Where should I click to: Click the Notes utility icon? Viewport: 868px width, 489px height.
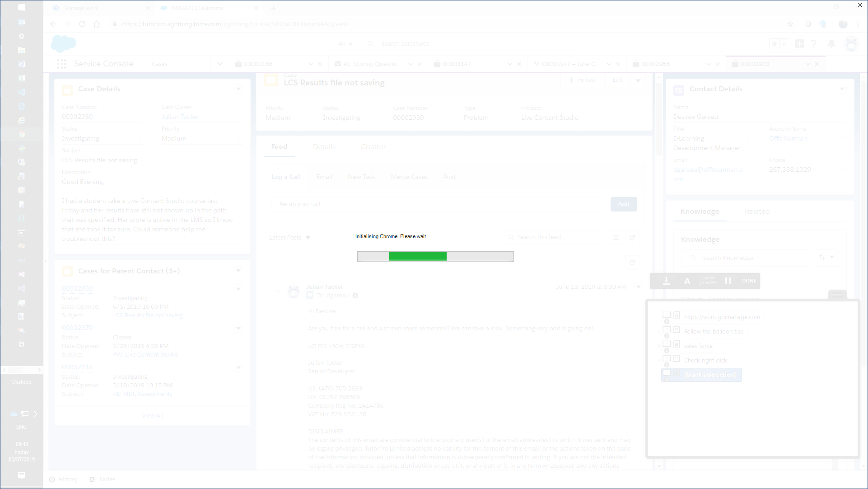click(x=92, y=480)
